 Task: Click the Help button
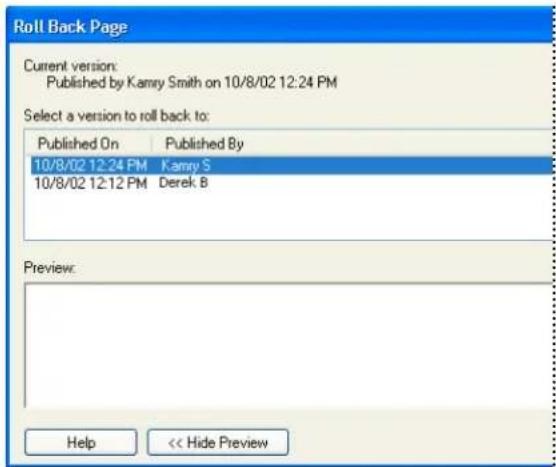(x=80, y=442)
